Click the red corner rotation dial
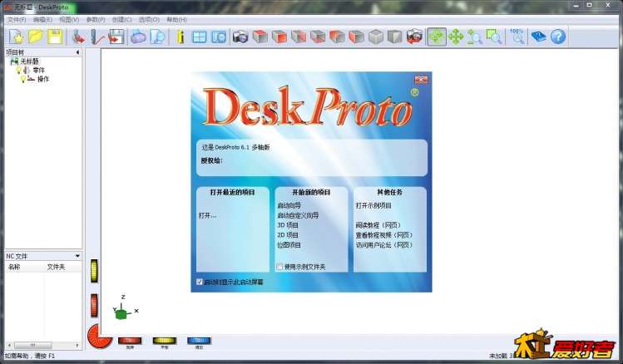The height and width of the screenshot is (364, 623). pyautogui.click(x=97, y=337)
